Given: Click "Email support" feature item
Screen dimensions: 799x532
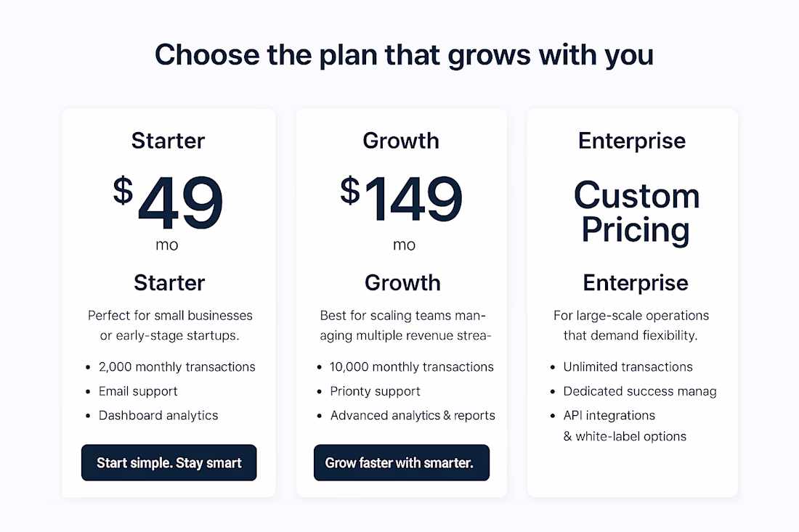Looking at the screenshot, I should click(x=138, y=391).
